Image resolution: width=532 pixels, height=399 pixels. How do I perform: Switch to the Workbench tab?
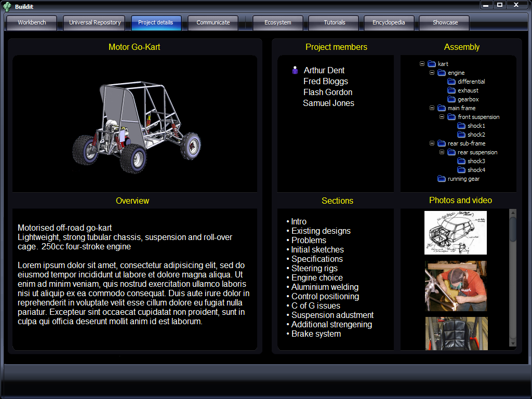tap(32, 23)
